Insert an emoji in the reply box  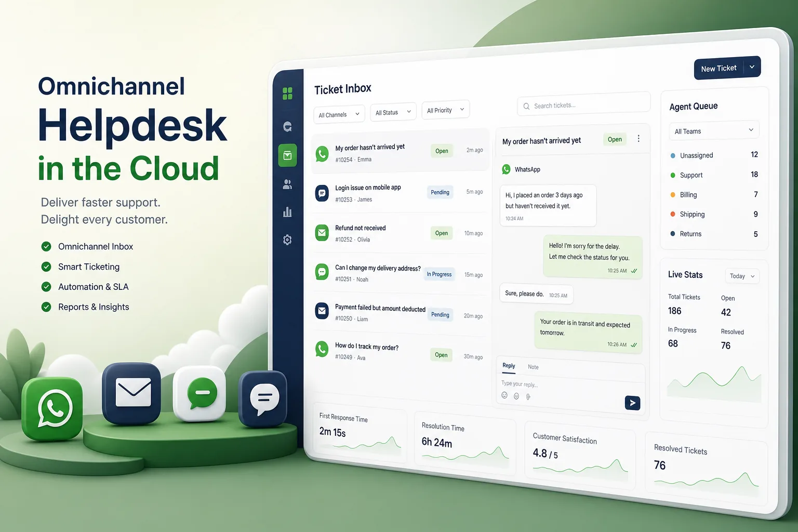pos(504,395)
